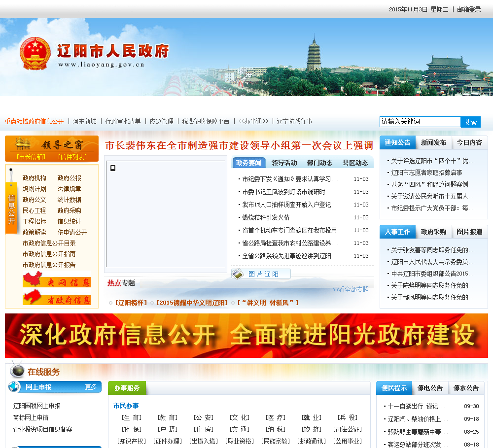Image resolution: width=493 pixels, height=448 pixels.
Task: Open the 央网信息 map banner
Action: tap(57, 279)
